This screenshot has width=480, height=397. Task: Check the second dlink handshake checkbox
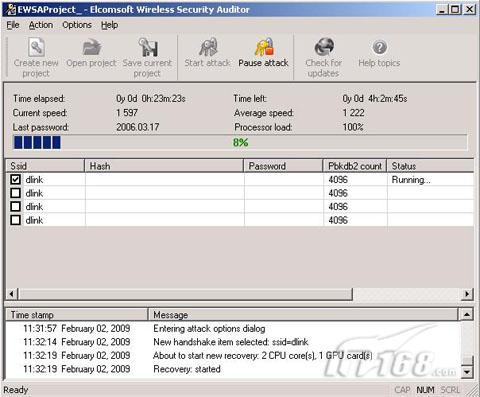(15, 193)
